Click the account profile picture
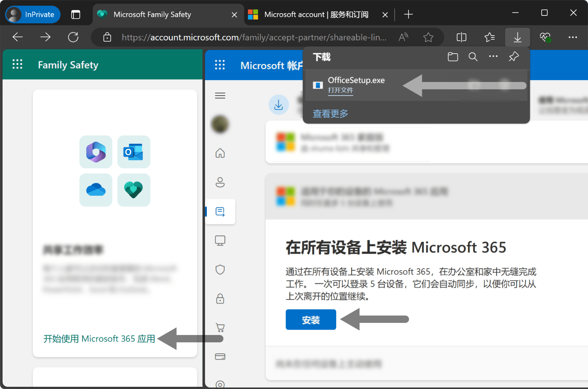The height and width of the screenshot is (389, 588). pyautogui.click(x=220, y=124)
